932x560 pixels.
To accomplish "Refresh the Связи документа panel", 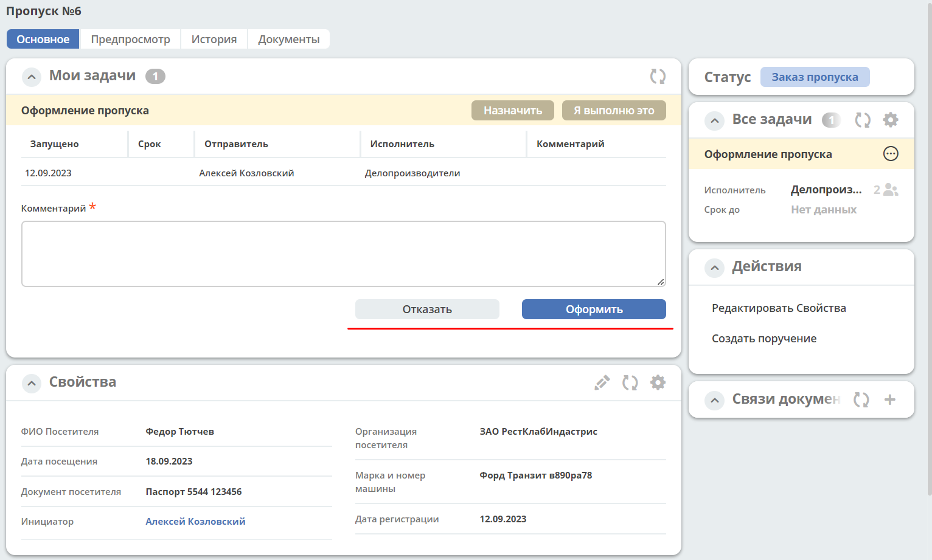I will (x=861, y=399).
